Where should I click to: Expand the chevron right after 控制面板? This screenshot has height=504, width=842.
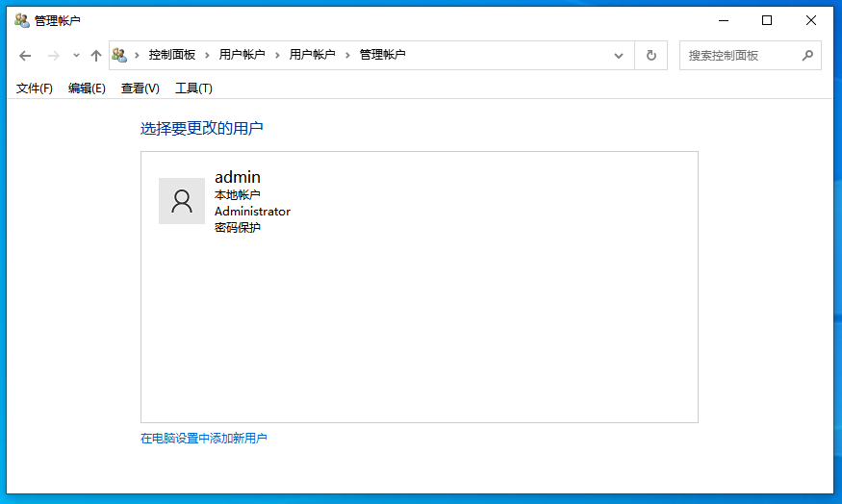(x=207, y=56)
